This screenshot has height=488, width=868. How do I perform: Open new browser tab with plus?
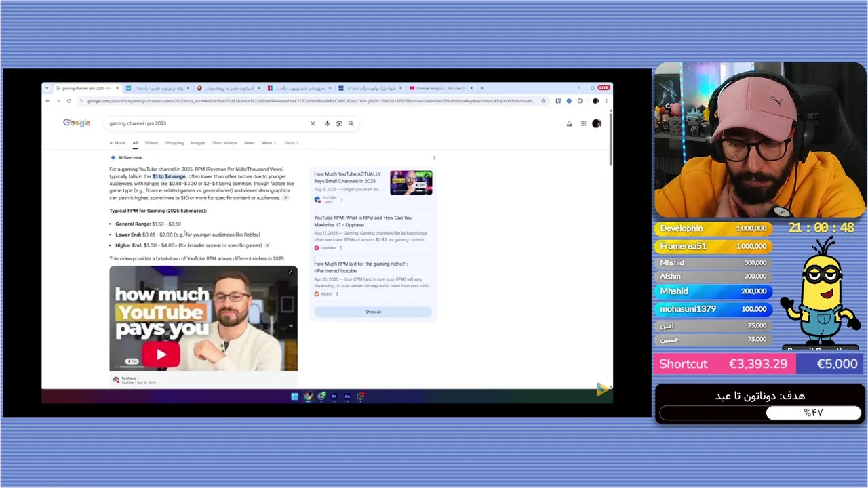pyautogui.click(x=482, y=88)
